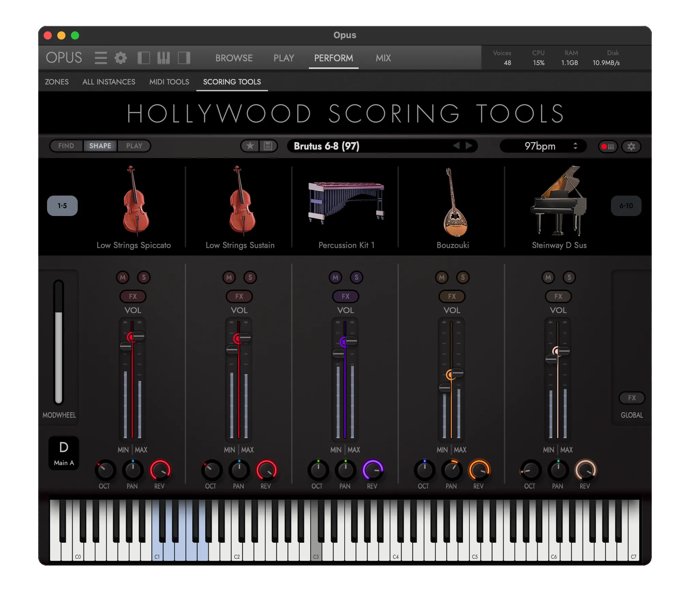The image size is (690, 616).
Task: Click the MIDI record icon
Action: pyautogui.click(x=608, y=147)
